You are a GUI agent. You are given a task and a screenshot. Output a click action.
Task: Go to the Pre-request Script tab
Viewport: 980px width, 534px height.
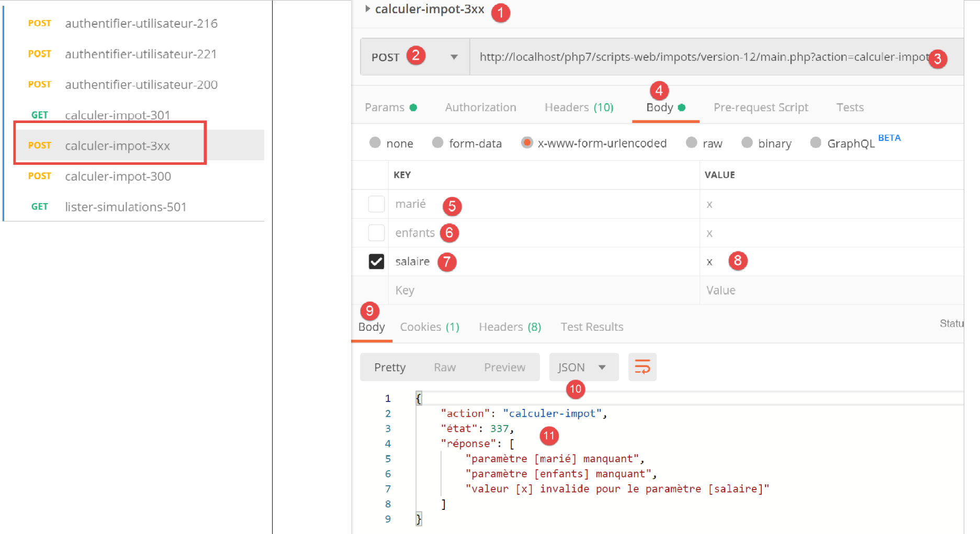pos(760,107)
